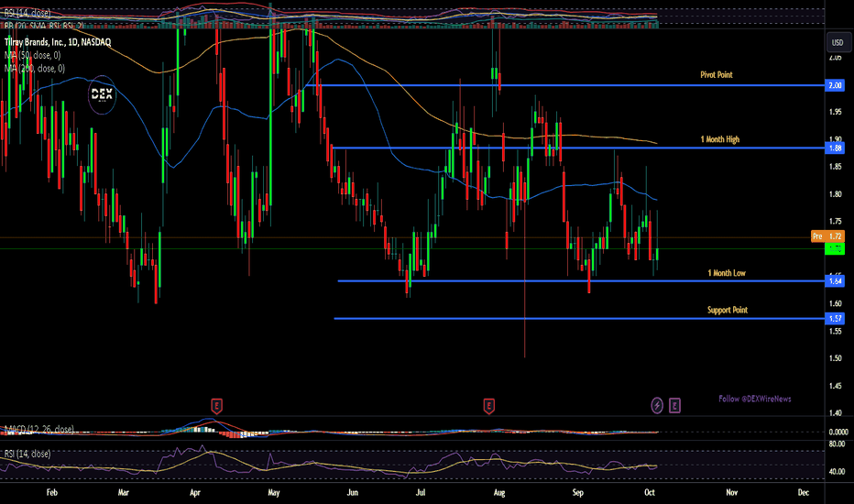This screenshot has height=504, width=854.
Task: Select the Tilray Brands, Inc. symbol legend
Action: coord(58,42)
